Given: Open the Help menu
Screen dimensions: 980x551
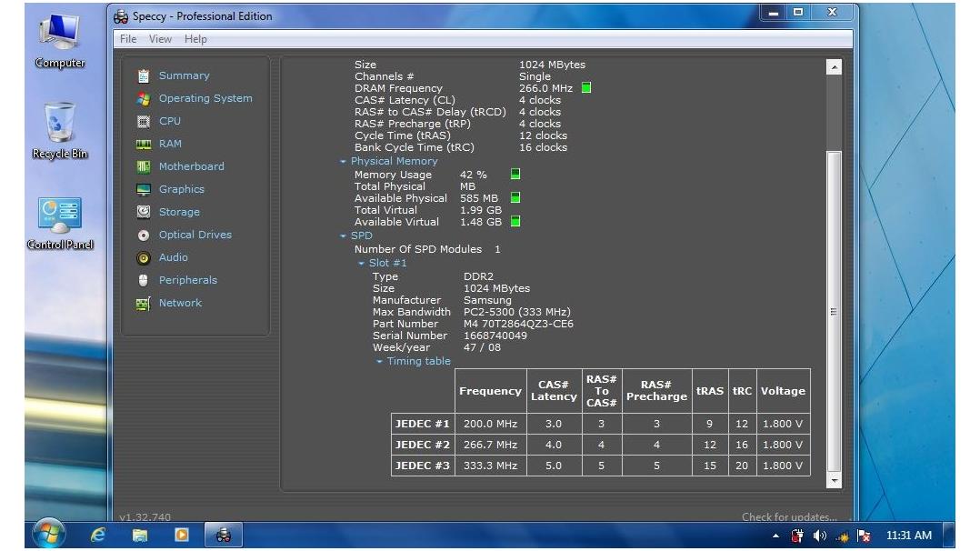Looking at the screenshot, I should 195,39.
